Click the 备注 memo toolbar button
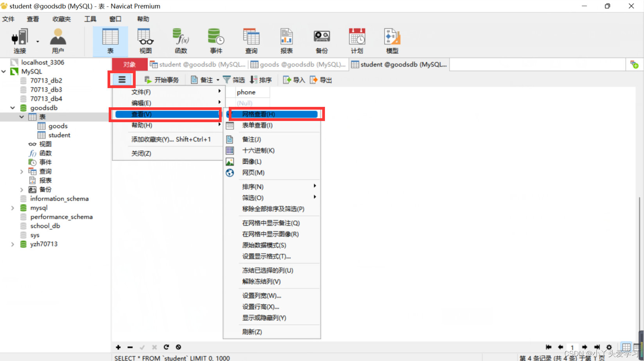 point(202,80)
